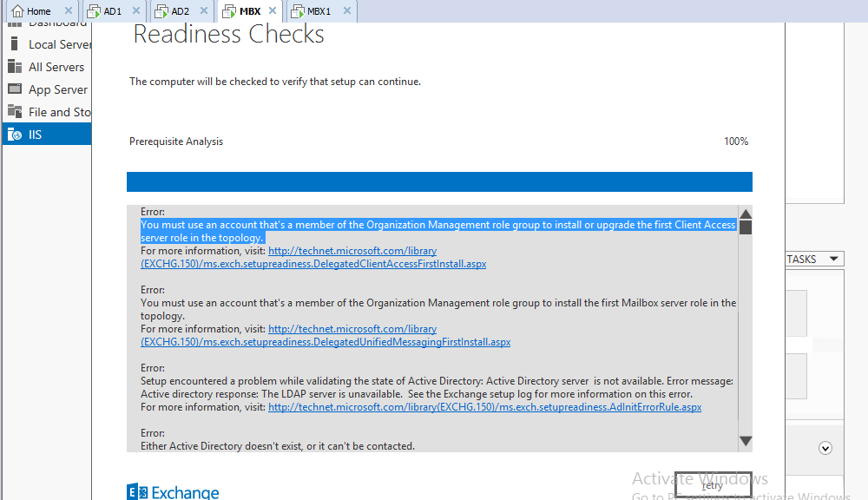Screen dimensions: 868x500
Task: Expand the circled chevron in Server Manager
Action: [825, 448]
